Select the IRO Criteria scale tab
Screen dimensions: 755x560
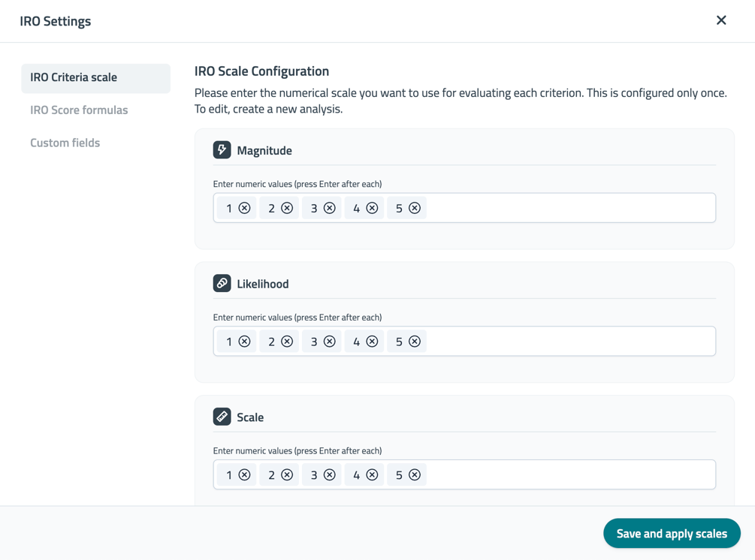(96, 78)
